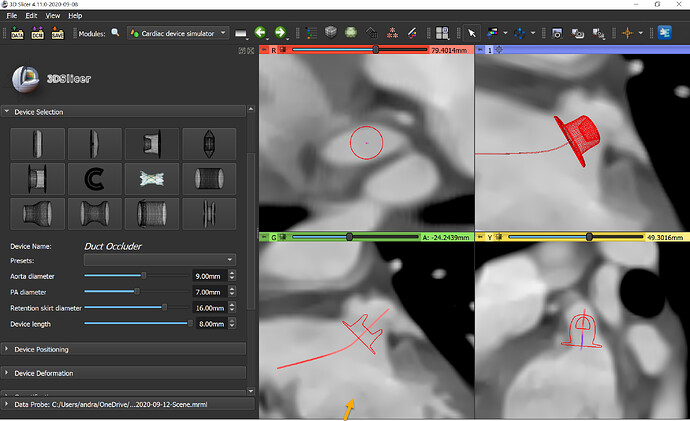Click the Python console icon in toolbar
The height and width of the screenshot is (421, 690).
click(664, 34)
